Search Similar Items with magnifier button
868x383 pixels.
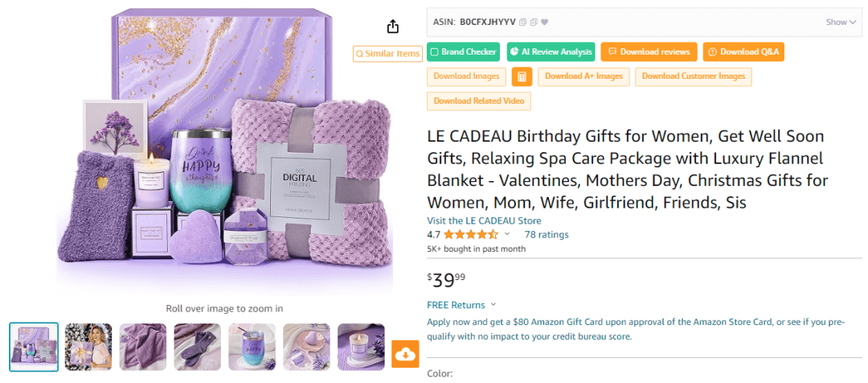pyautogui.click(x=387, y=54)
